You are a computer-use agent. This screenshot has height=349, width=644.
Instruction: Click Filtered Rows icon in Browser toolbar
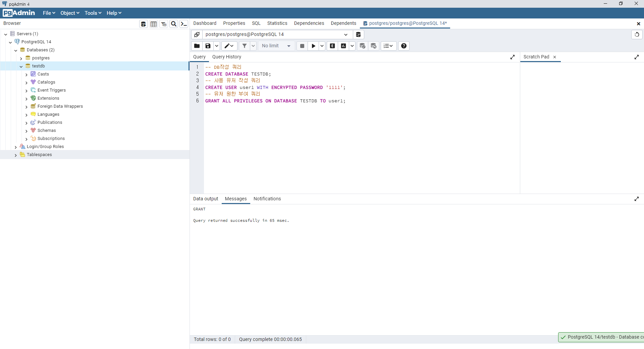click(x=164, y=24)
